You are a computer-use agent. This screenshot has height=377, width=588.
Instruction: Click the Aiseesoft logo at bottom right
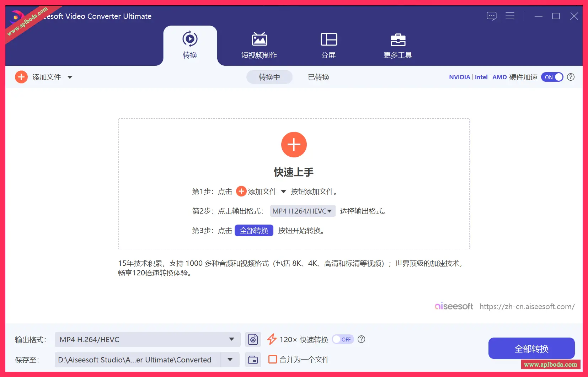[454, 306]
